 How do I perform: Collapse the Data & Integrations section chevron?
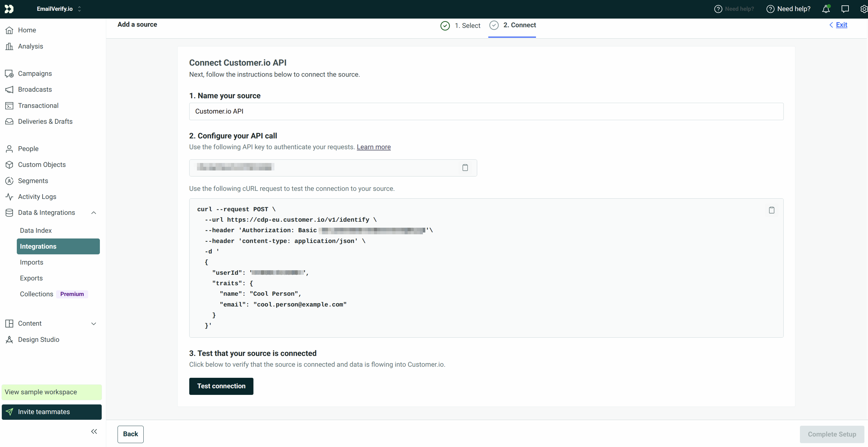(94, 213)
